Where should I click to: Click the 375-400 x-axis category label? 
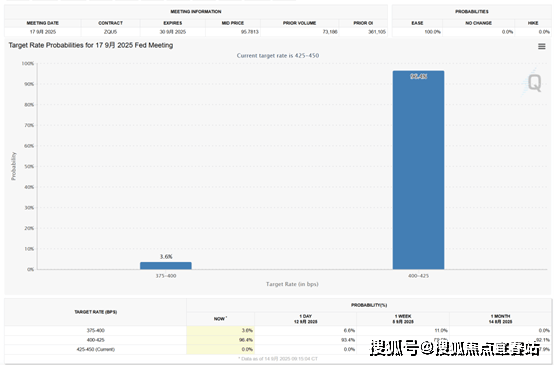pos(166,276)
